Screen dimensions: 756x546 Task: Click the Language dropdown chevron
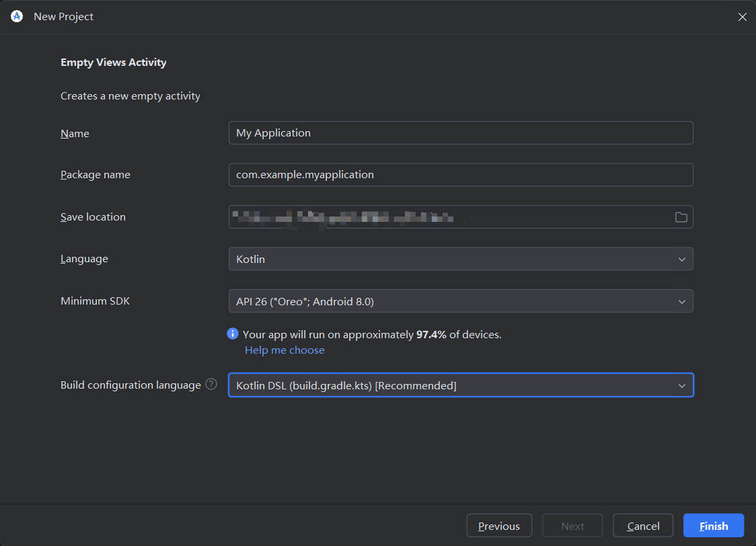682,259
